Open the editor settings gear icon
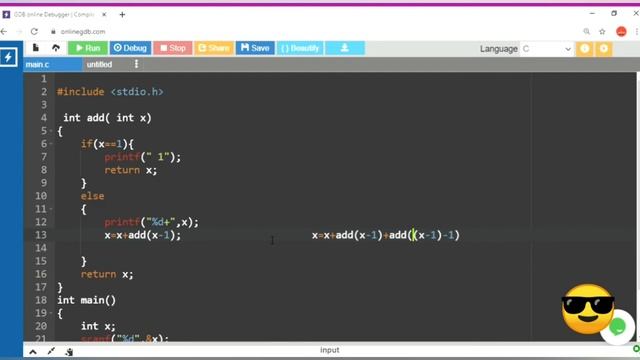This screenshot has width=640, height=360. point(604,49)
